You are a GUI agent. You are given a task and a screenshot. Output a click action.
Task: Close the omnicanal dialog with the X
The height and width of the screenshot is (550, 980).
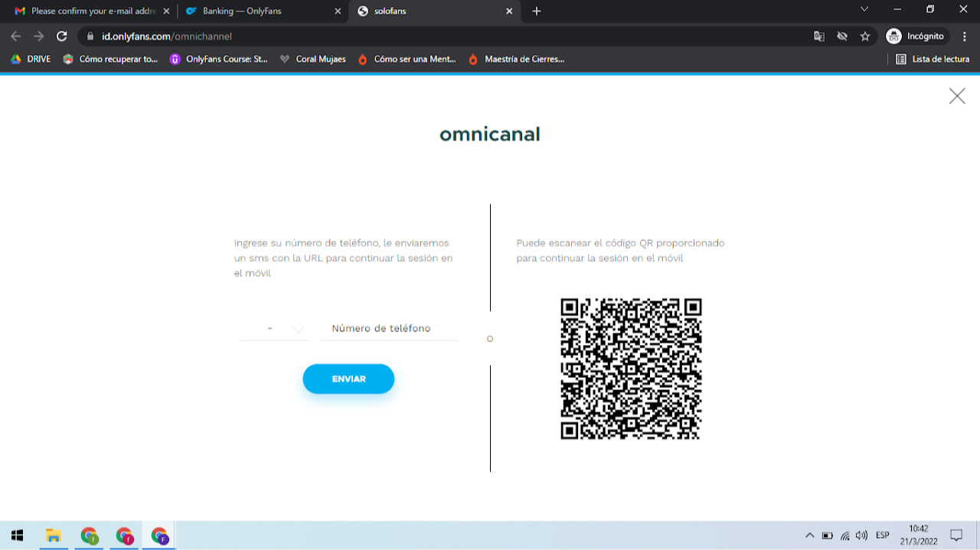tap(957, 96)
